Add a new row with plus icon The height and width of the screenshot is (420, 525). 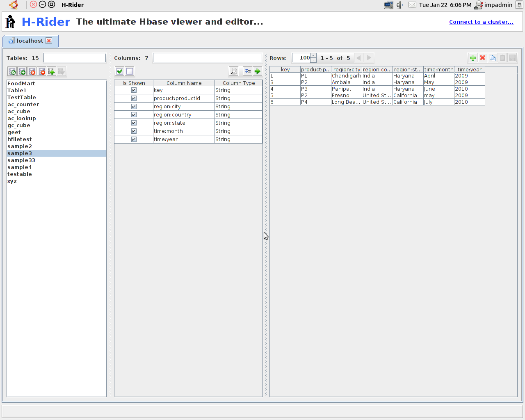(x=472, y=58)
